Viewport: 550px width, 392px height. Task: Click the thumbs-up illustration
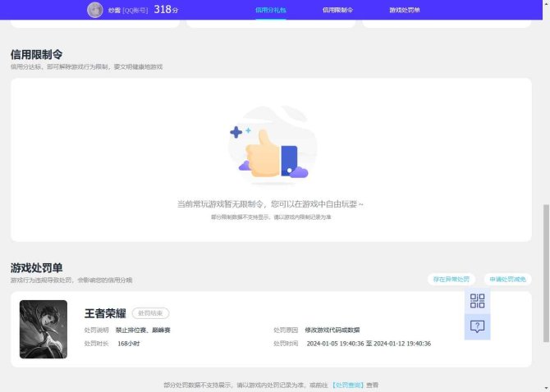(x=271, y=144)
